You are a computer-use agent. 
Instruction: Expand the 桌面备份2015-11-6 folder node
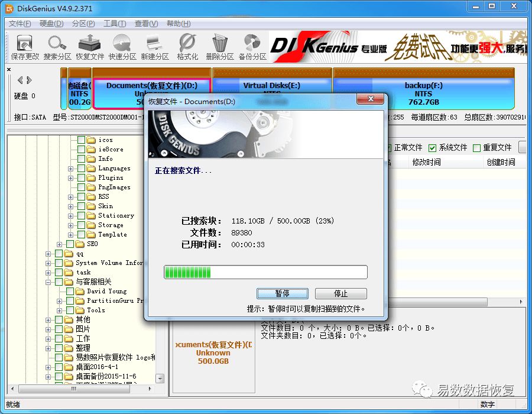pyautogui.click(x=48, y=377)
